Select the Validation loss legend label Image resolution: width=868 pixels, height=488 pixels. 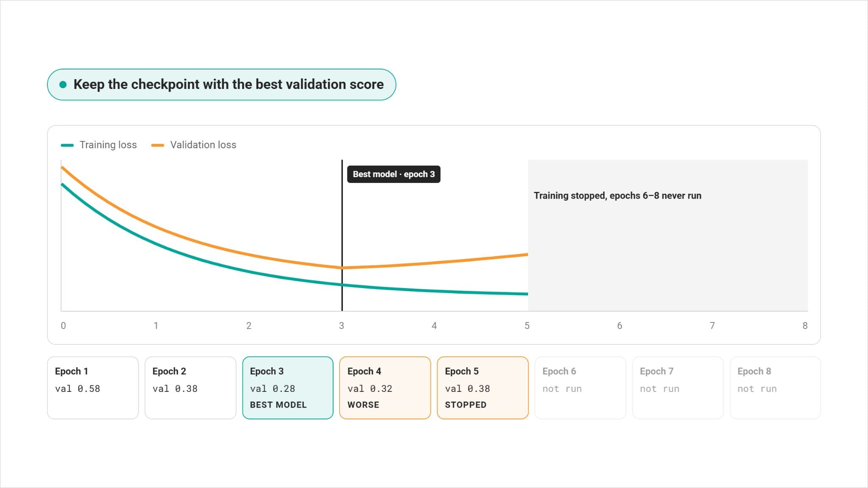(203, 145)
